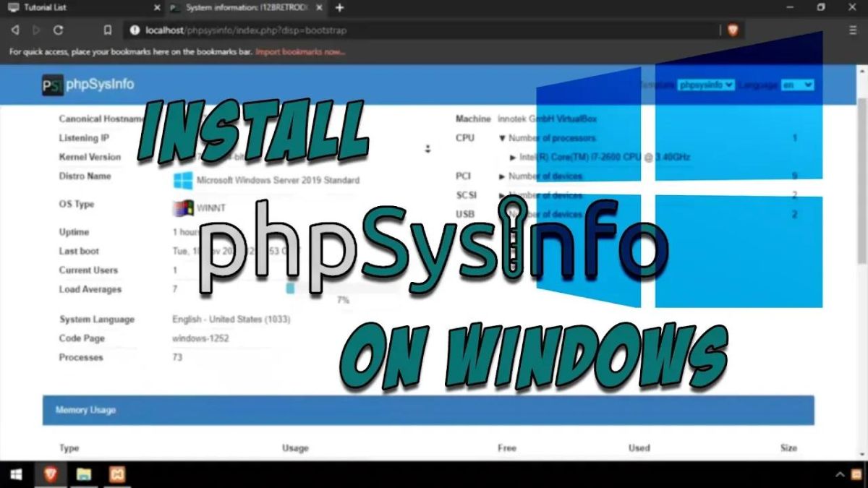Click English - United States (1033) value
Screen dimensions: 868x488
click(231, 319)
